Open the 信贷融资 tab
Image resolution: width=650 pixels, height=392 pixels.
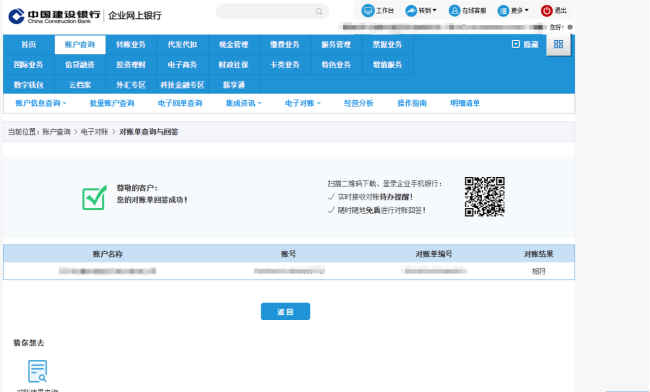click(x=80, y=65)
